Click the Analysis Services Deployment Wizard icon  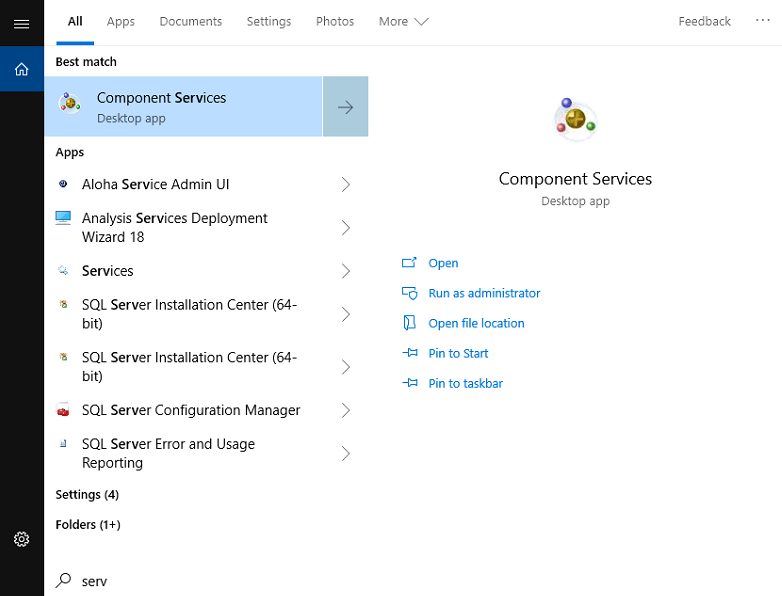[x=63, y=218]
